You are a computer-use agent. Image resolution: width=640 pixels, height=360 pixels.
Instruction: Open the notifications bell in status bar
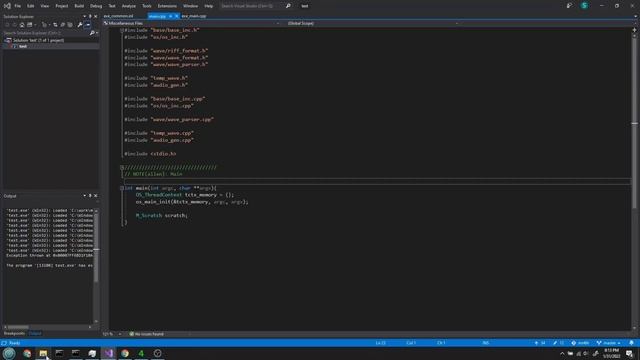click(x=631, y=343)
